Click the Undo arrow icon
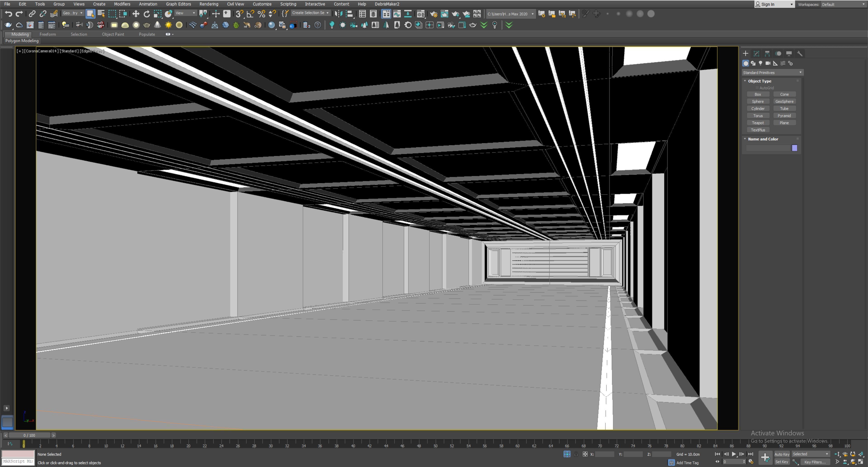The width and height of the screenshot is (868, 467). pos(8,14)
